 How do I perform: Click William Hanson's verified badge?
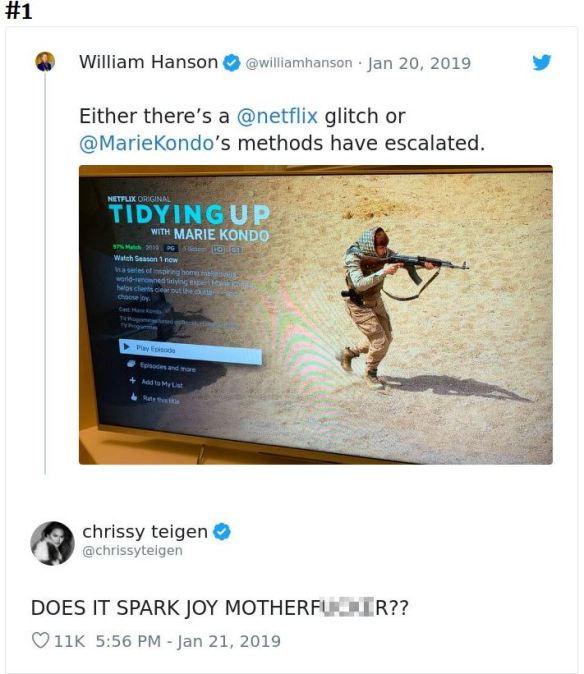click(x=232, y=63)
